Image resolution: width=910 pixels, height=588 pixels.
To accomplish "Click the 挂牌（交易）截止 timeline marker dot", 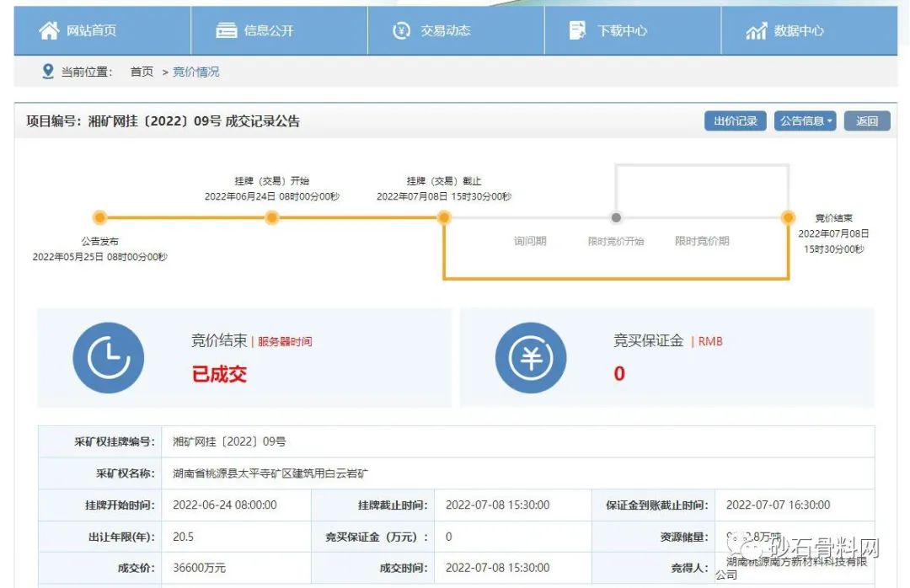I will [444, 218].
